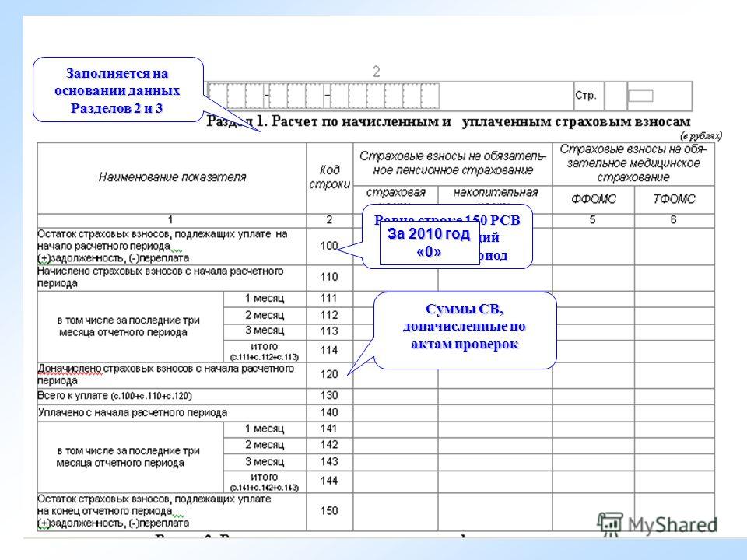
Task: Select the 'страховая' sub-column header
Action: pos(395,192)
